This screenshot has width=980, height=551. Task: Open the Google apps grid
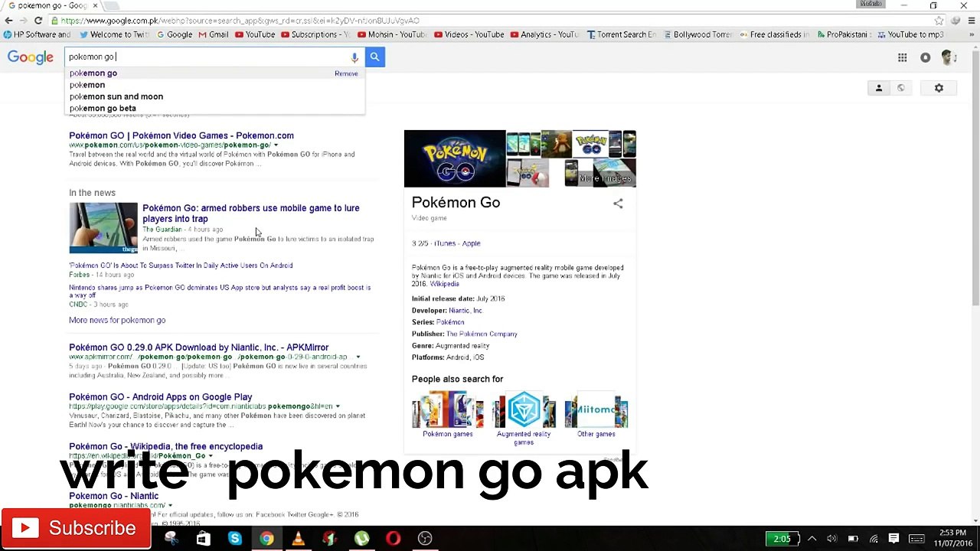point(903,57)
